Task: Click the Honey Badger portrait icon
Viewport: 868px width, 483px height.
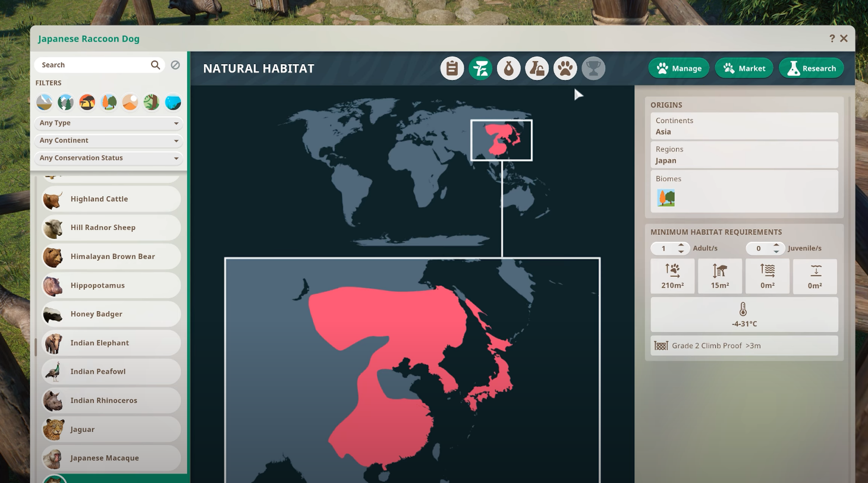Action: point(53,314)
